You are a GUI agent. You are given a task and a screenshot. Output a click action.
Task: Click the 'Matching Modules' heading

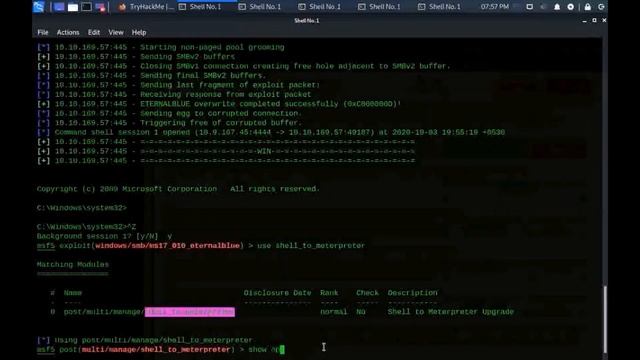tap(73, 264)
